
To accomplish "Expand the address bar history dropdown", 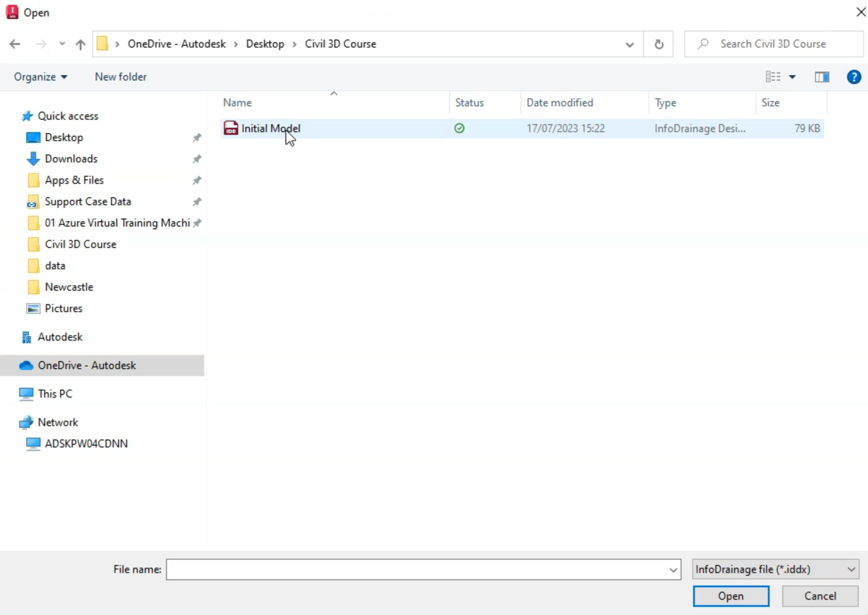I will coord(629,44).
